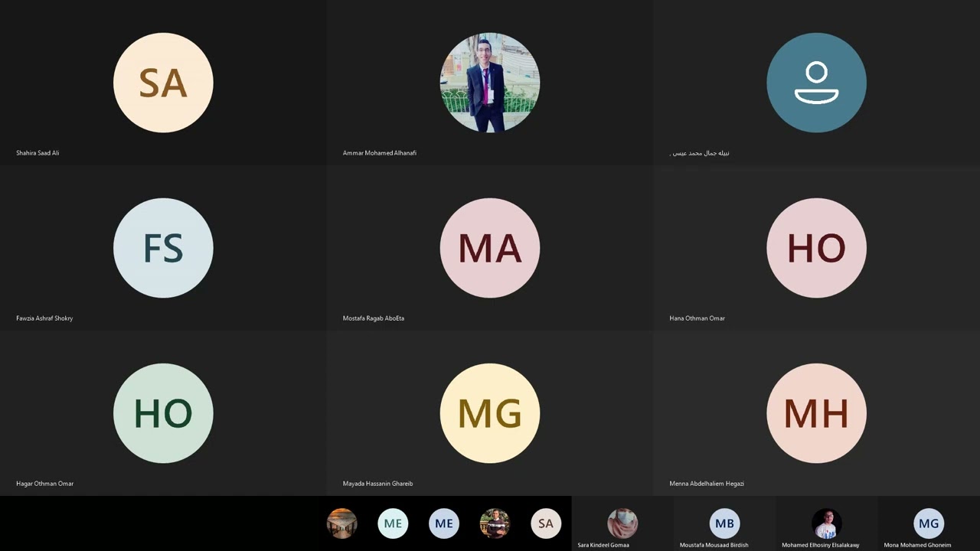The height and width of the screenshot is (551, 980).
Task: Click the name label "Hagar Othman Omar"
Action: tap(45, 484)
